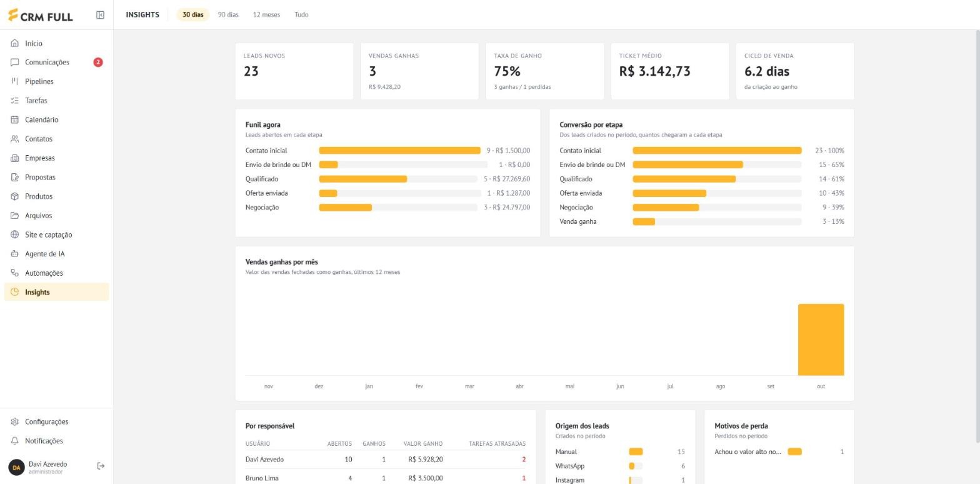This screenshot has width=980, height=484.
Task: Click the Agente de IA robot icon
Action: [15, 254]
